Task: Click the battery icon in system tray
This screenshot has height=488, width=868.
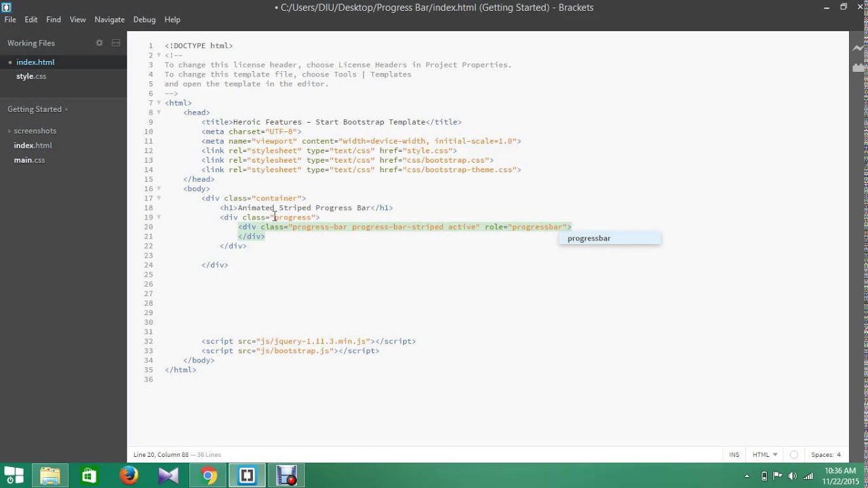Action: click(764, 476)
